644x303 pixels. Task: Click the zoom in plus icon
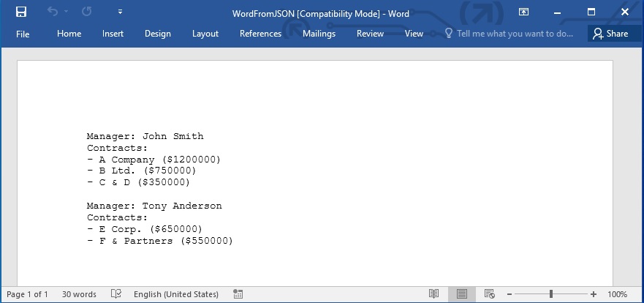[x=594, y=294]
